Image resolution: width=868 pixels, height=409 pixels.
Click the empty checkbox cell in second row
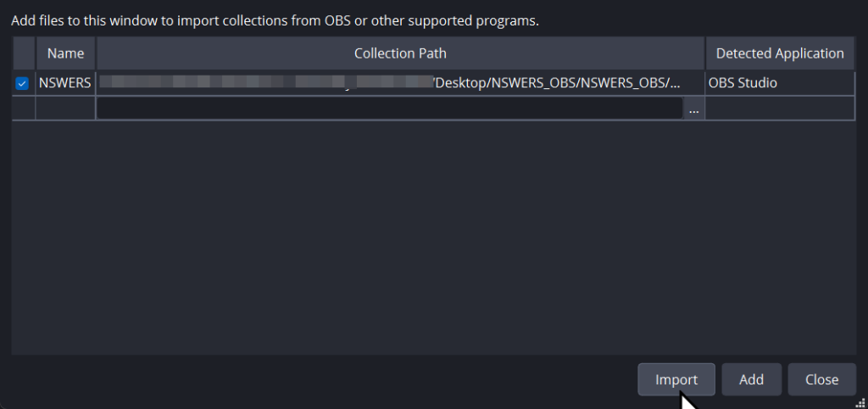pos(23,109)
